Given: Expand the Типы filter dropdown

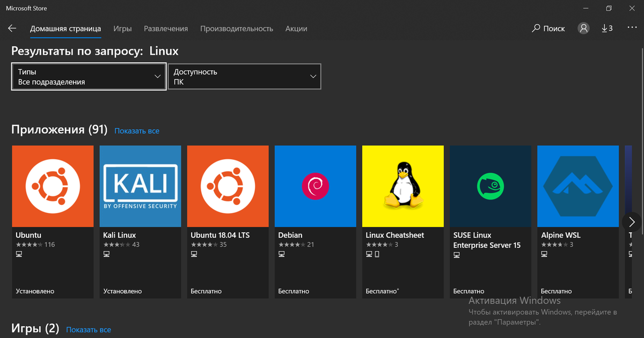Looking at the screenshot, I should point(89,77).
